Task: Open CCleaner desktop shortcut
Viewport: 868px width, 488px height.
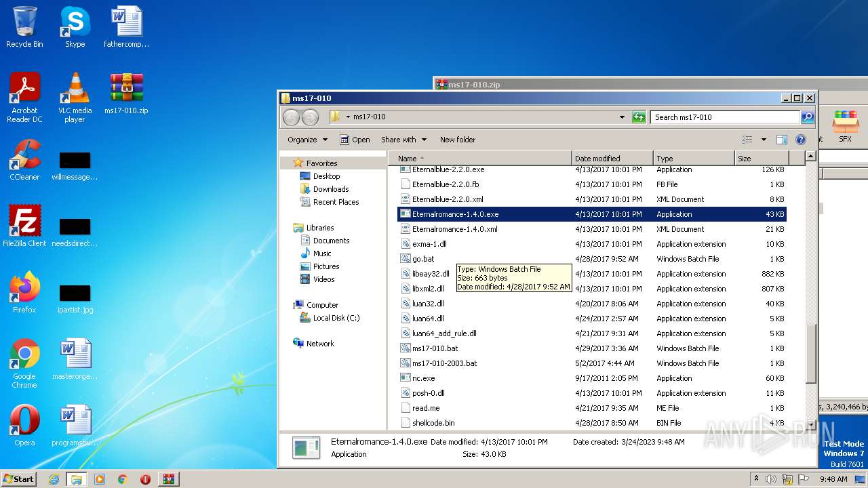Action: click(x=24, y=160)
